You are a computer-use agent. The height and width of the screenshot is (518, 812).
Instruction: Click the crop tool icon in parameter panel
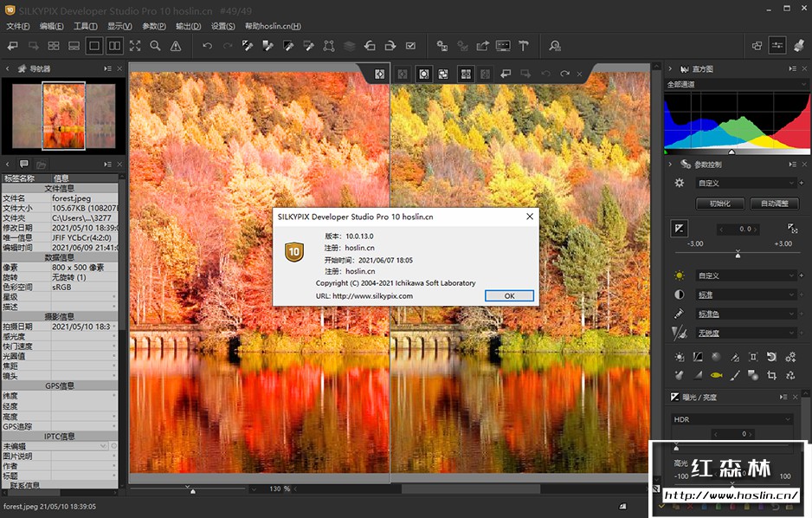(x=771, y=375)
